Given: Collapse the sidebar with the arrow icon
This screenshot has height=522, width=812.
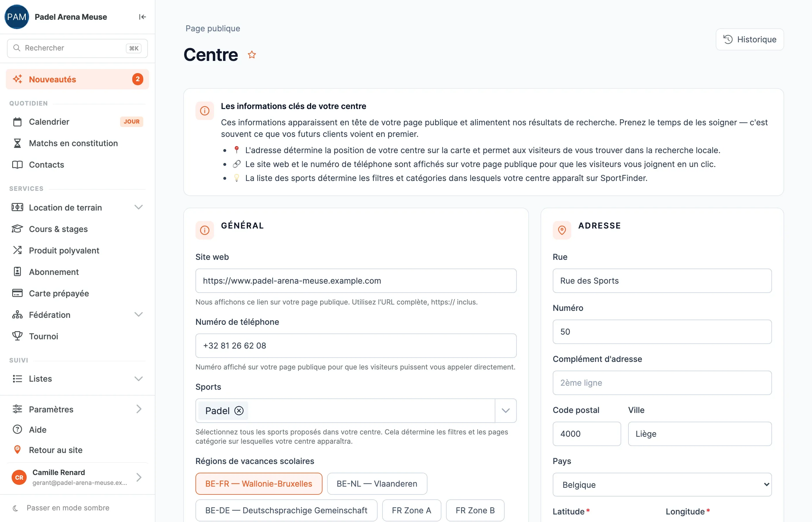Looking at the screenshot, I should pyautogui.click(x=142, y=17).
